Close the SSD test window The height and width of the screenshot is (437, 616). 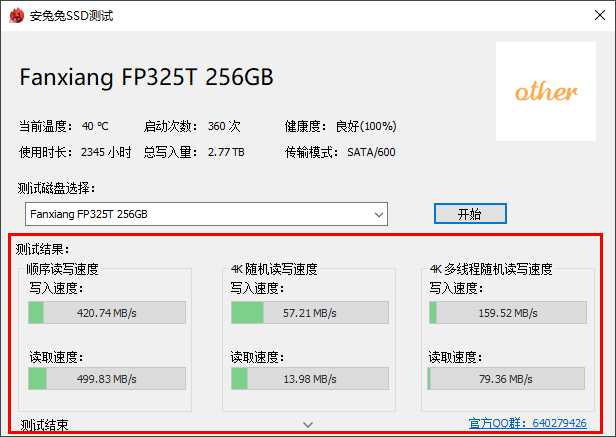[593, 15]
